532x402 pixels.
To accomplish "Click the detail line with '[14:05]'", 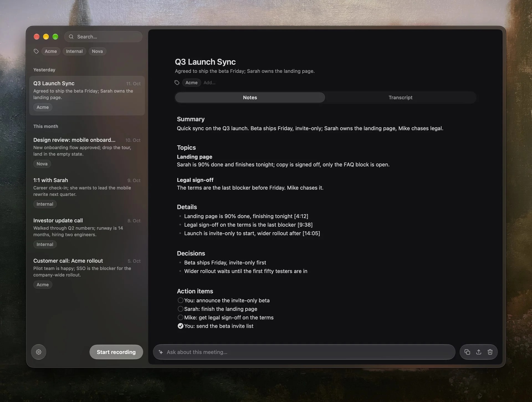I will click(x=252, y=233).
